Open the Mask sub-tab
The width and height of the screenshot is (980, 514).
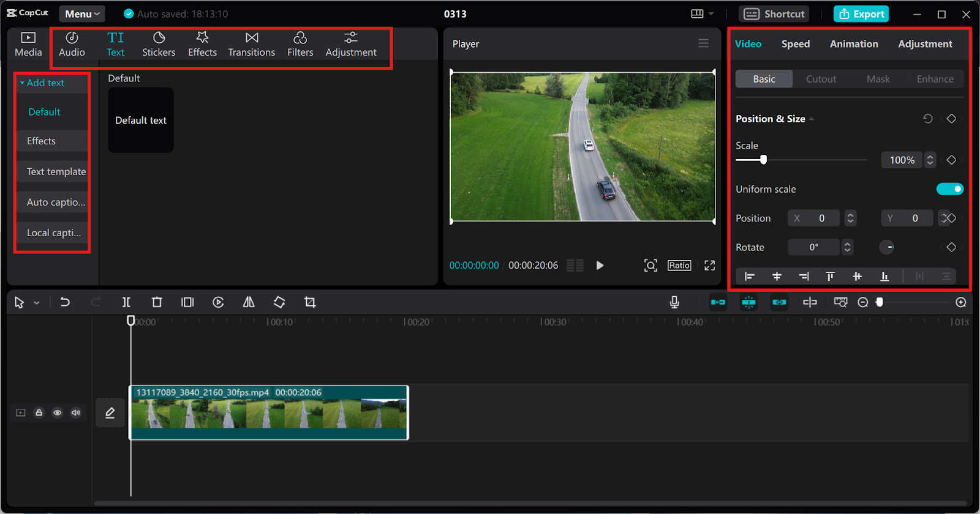(x=878, y=79)
